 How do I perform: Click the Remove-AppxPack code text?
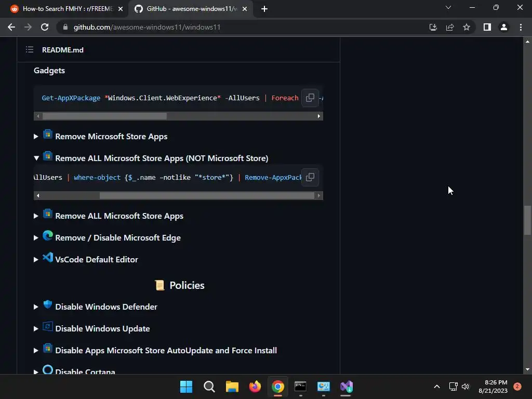click(273, 178)
